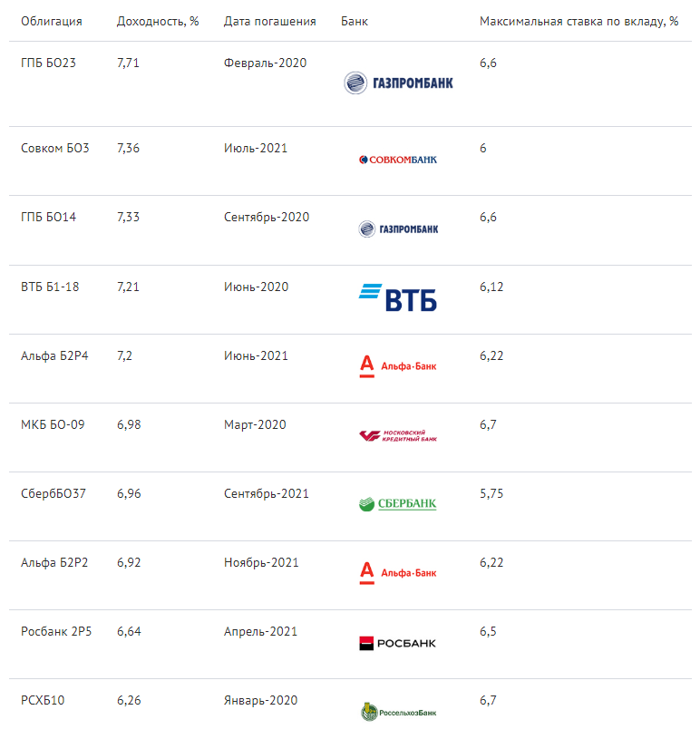Screen dimensions: 700x739
Task: Select the ГПБ БО23 bond name
Action: (48, 63)
